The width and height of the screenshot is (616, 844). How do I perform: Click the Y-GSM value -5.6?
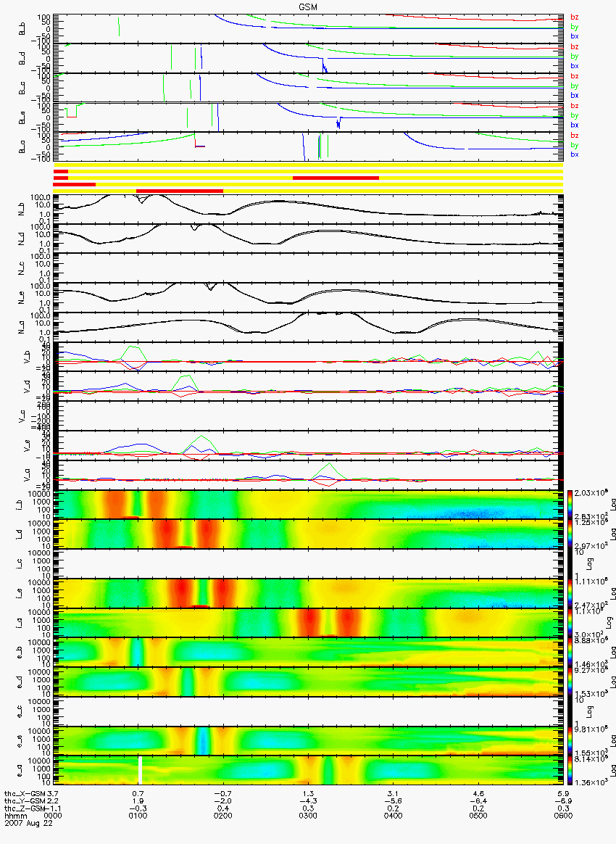tap(393, 800)
